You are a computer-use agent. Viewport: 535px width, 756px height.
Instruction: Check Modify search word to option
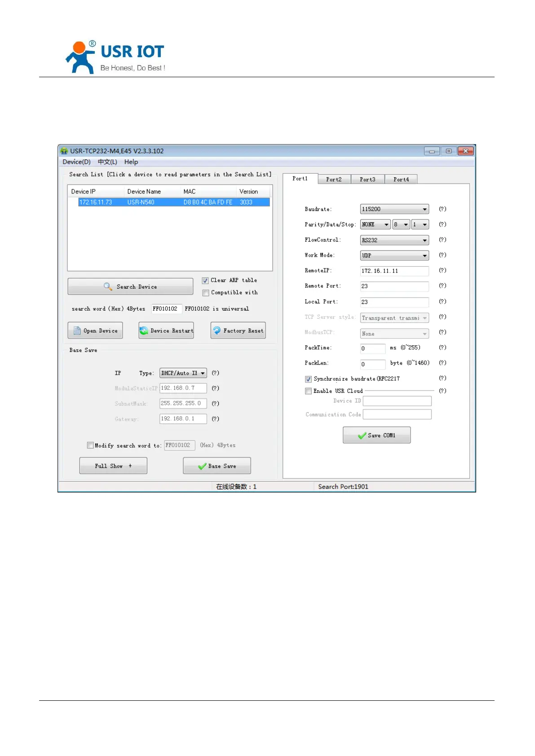90,445
